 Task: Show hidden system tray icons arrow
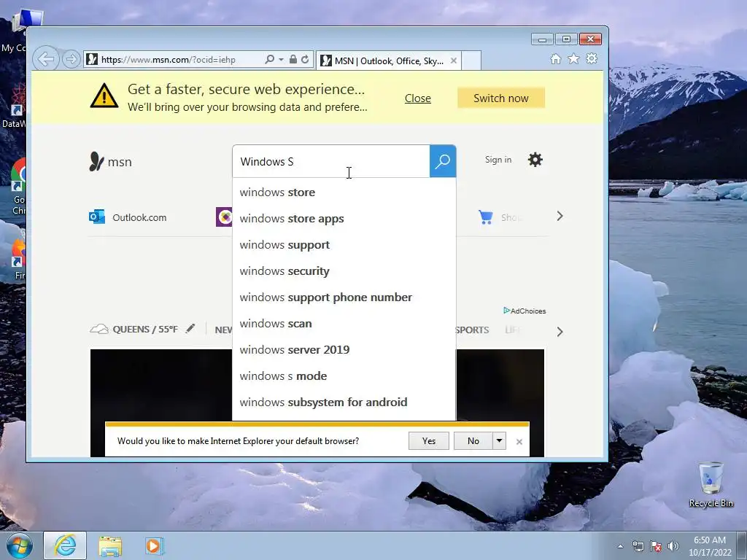click(620, 546)
